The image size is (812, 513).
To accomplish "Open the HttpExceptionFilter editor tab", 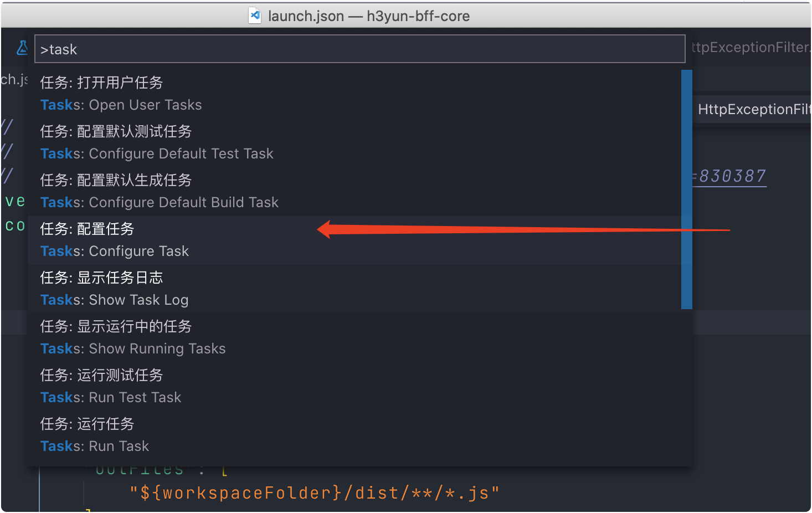I will (752, 48).
